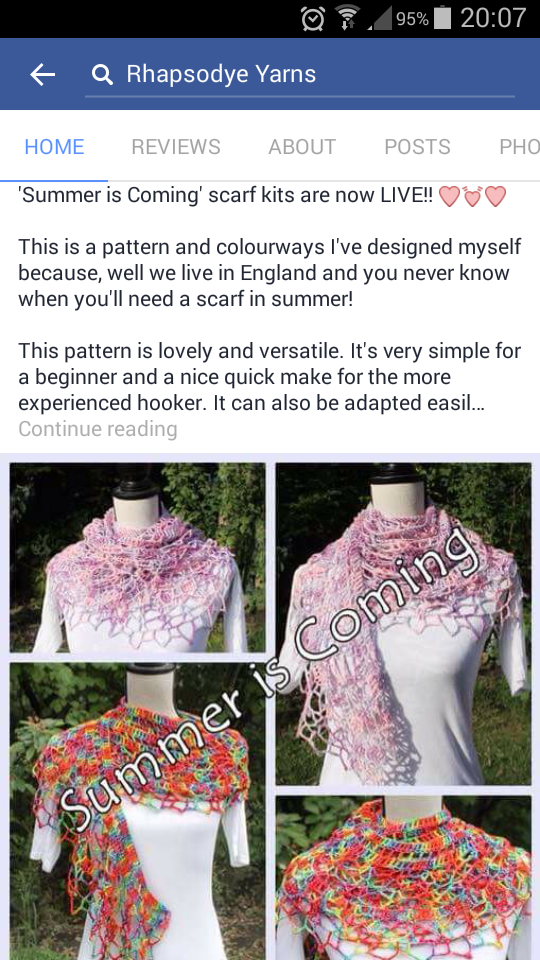
Task: Open top-left pink scarf photo
Action: click(138, 558)
